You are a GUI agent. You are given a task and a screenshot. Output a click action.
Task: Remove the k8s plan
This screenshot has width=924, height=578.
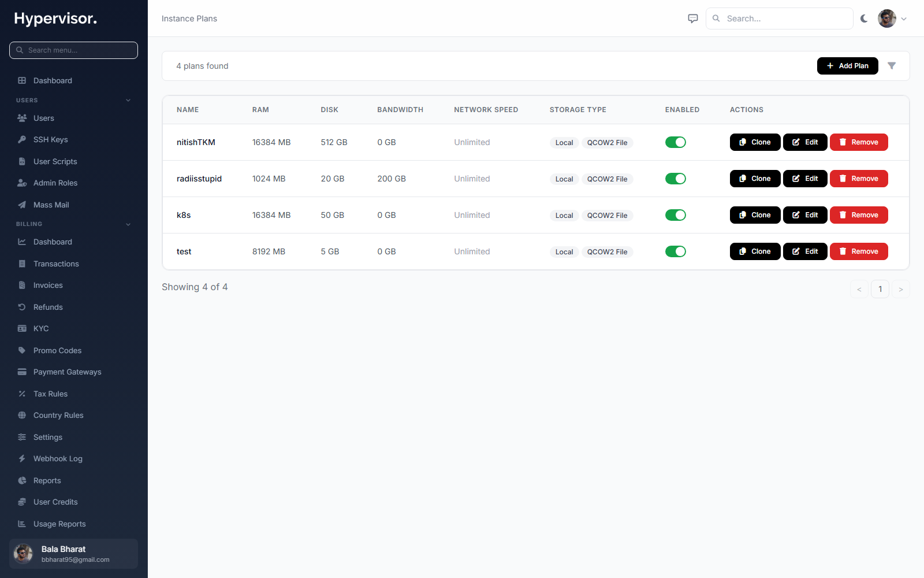click(859, 215)
